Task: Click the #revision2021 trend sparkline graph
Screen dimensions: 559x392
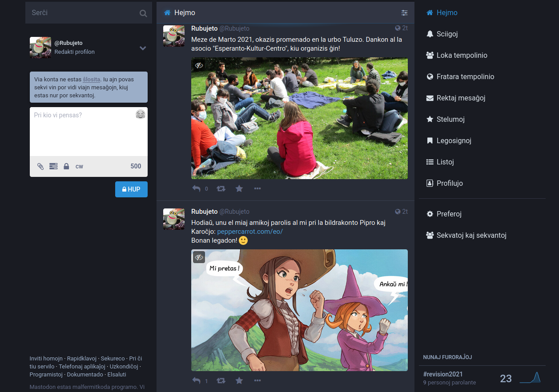Action: point(530,378)
